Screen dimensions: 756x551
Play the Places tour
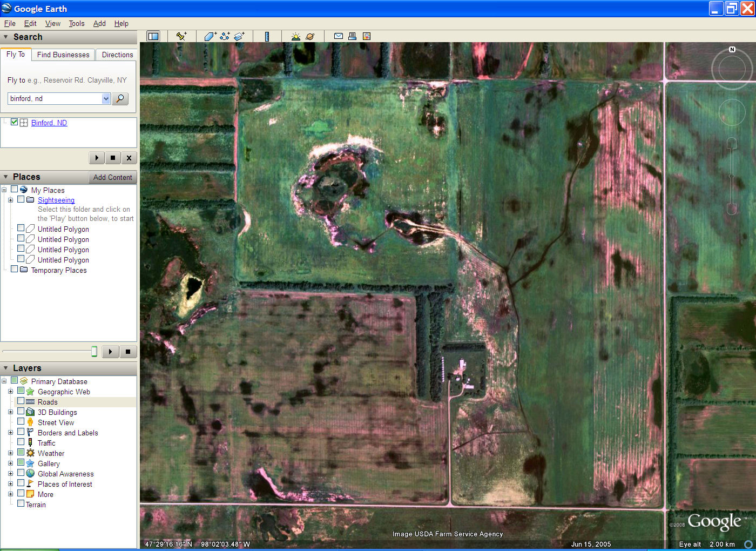tap(110, 352)
